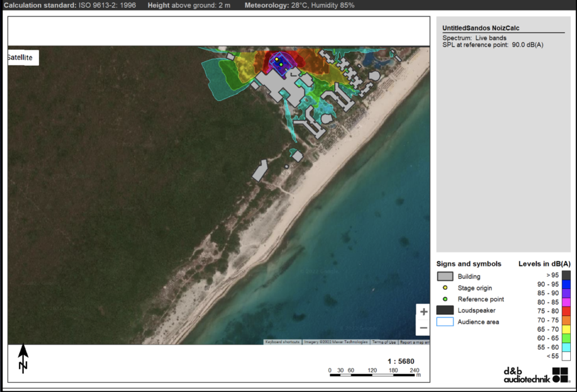Click the north arrow compass icon
The height and width of the screenshot is (392, 577).
coord(23,358)
